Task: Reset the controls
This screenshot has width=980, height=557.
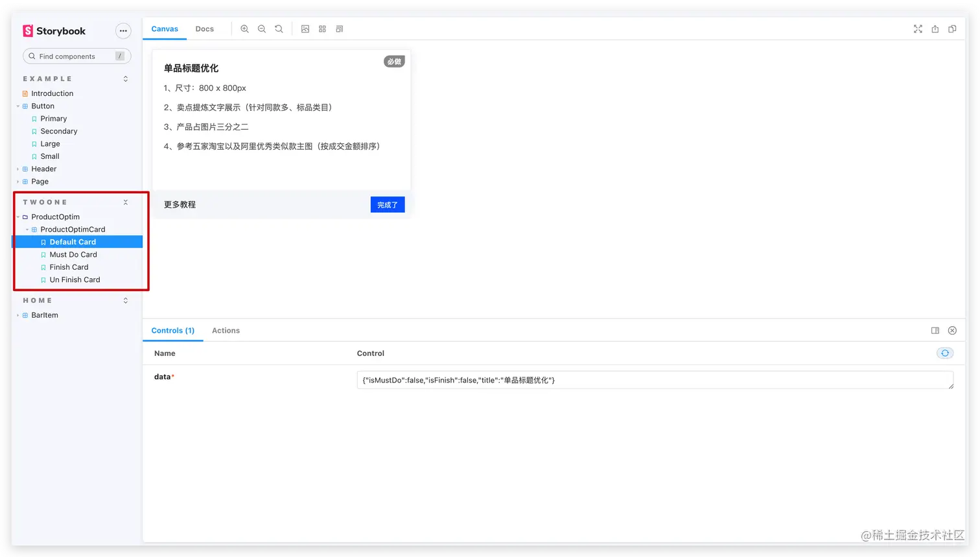Action: pos(945,353)
